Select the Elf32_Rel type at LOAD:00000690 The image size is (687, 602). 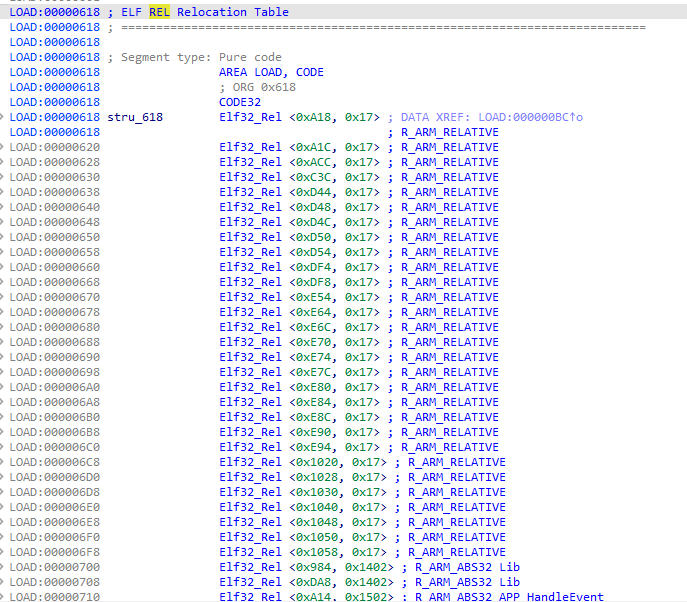pyautogui.click(x=250, y=357)
